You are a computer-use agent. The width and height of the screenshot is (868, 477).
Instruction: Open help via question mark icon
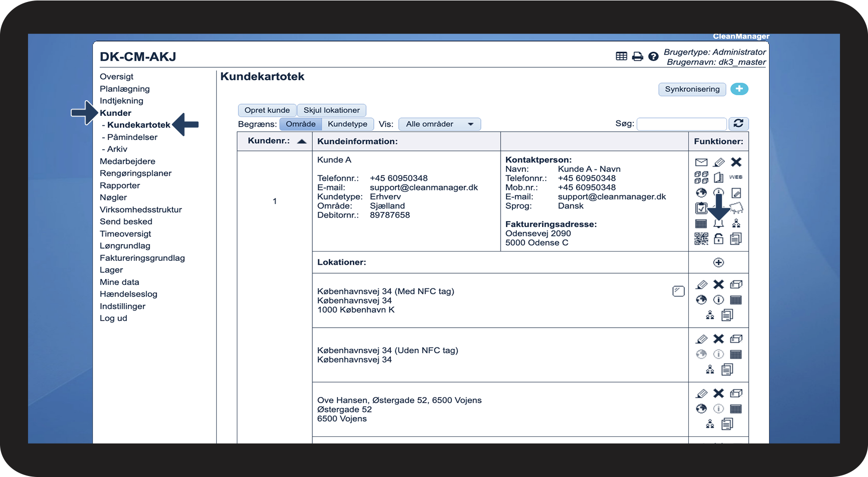[x=653, y=56]
